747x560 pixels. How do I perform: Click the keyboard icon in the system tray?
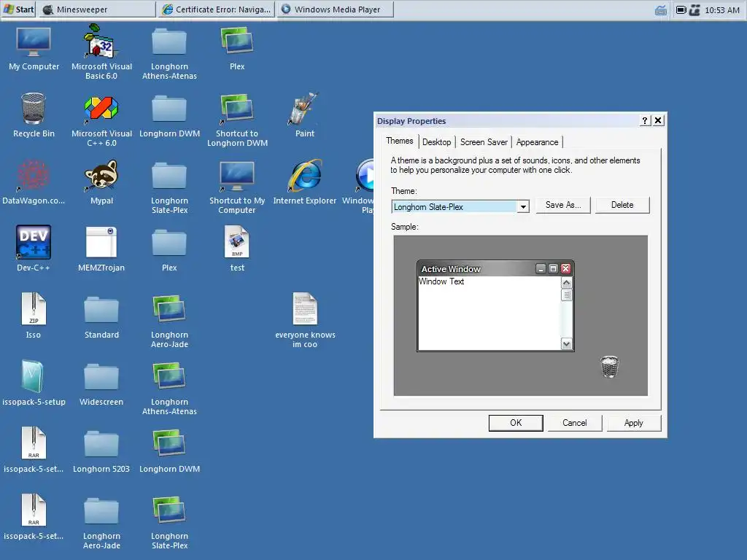click(x=661, y=9)
